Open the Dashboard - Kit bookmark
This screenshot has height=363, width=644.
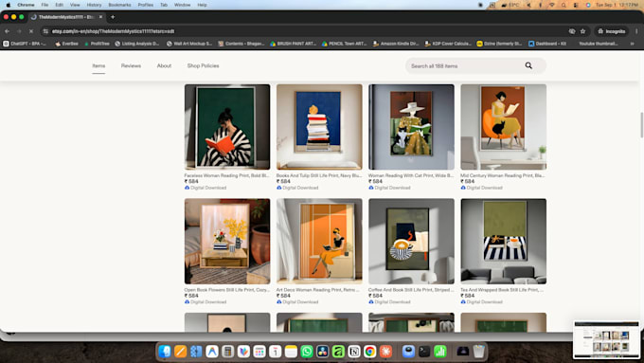(547, 44)
